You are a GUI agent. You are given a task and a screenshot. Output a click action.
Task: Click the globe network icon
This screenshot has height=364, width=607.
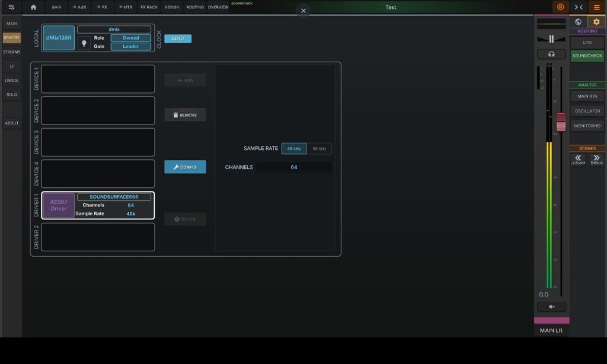point(578,22)
